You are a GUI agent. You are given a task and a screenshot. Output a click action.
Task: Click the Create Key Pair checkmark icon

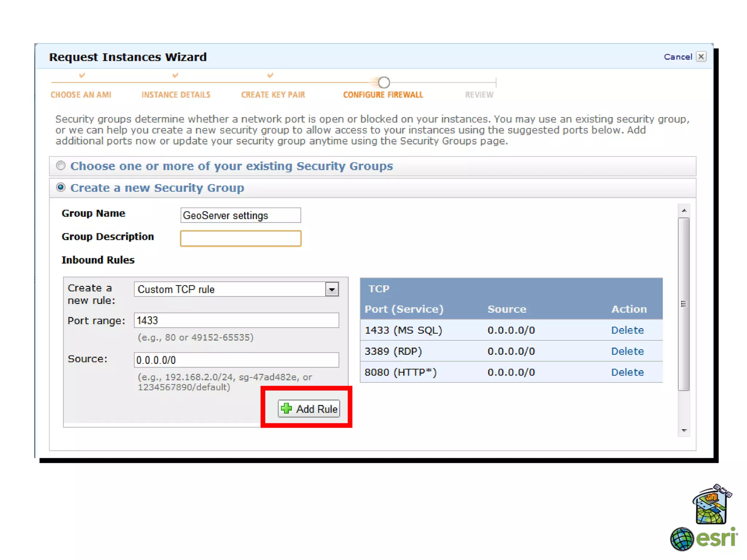270,75
